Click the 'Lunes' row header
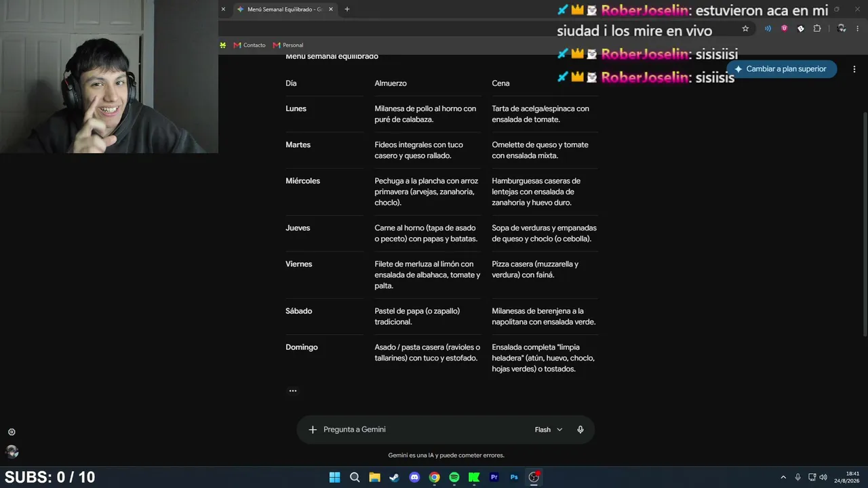The width and height of the screenshot is (868, 488). [x=296, y=108]
